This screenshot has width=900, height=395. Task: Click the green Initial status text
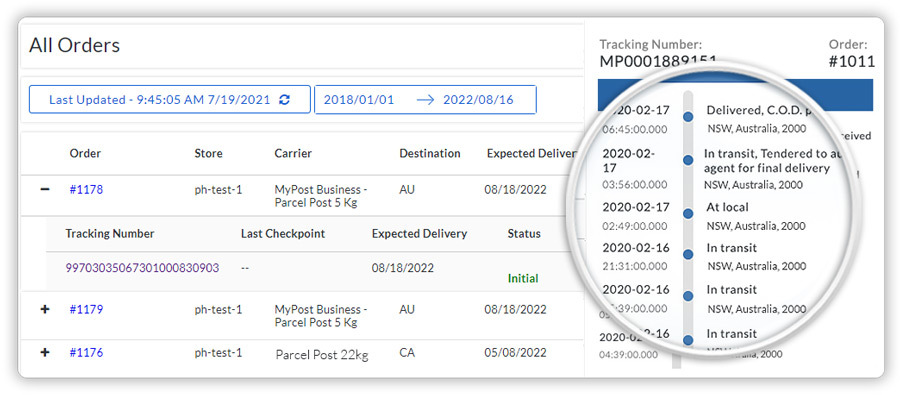(523, 278)
